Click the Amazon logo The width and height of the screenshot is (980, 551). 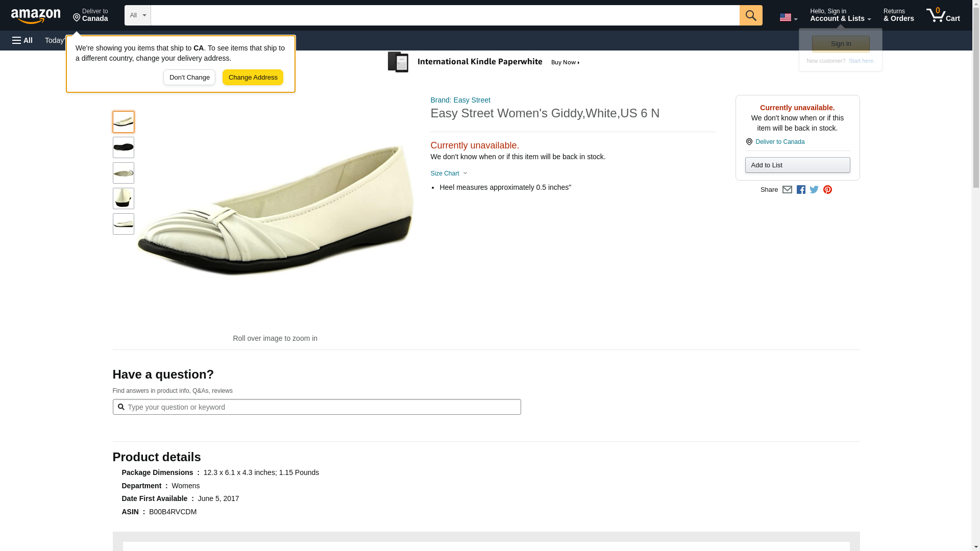tap(36, 15)
